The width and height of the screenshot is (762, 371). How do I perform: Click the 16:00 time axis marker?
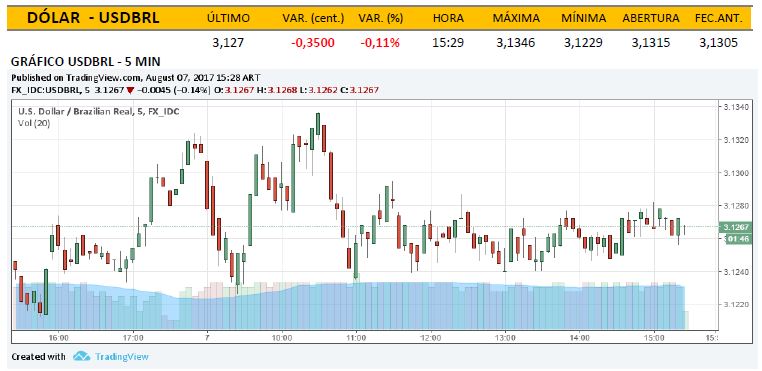click(x=58, y=337)
